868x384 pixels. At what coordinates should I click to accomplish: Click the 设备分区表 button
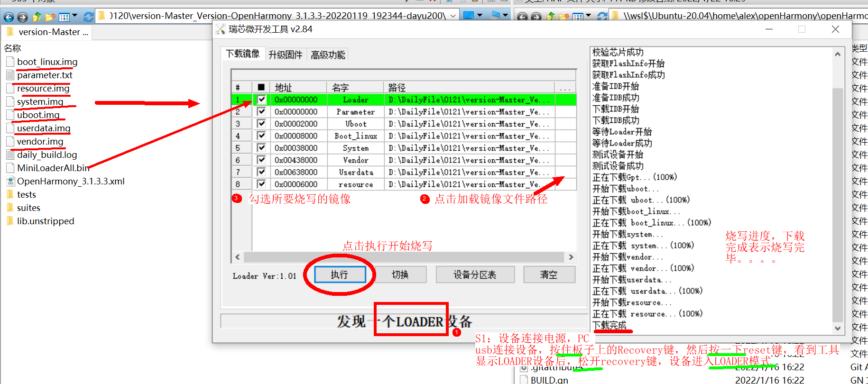coord(475,274)
